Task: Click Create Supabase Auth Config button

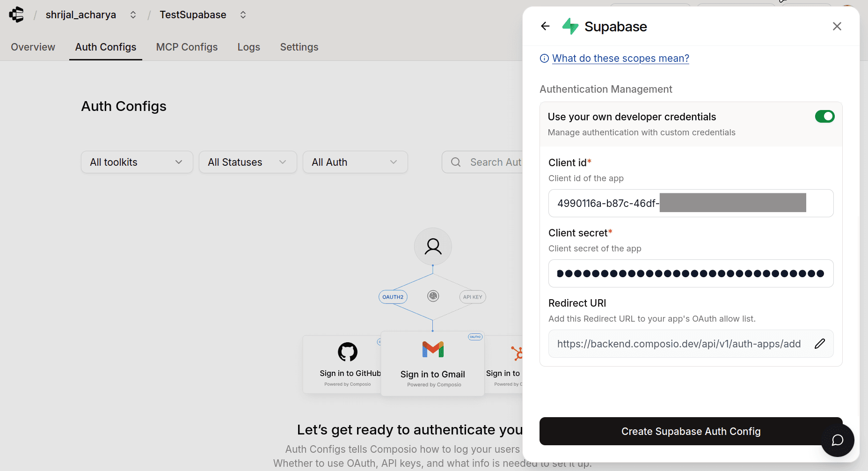Action: pyautogui.click(x=691, y=431)
